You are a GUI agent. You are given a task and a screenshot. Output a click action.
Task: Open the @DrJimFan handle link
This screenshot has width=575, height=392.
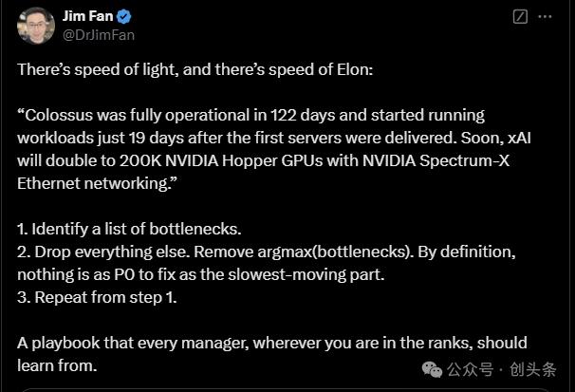point(99,34)
